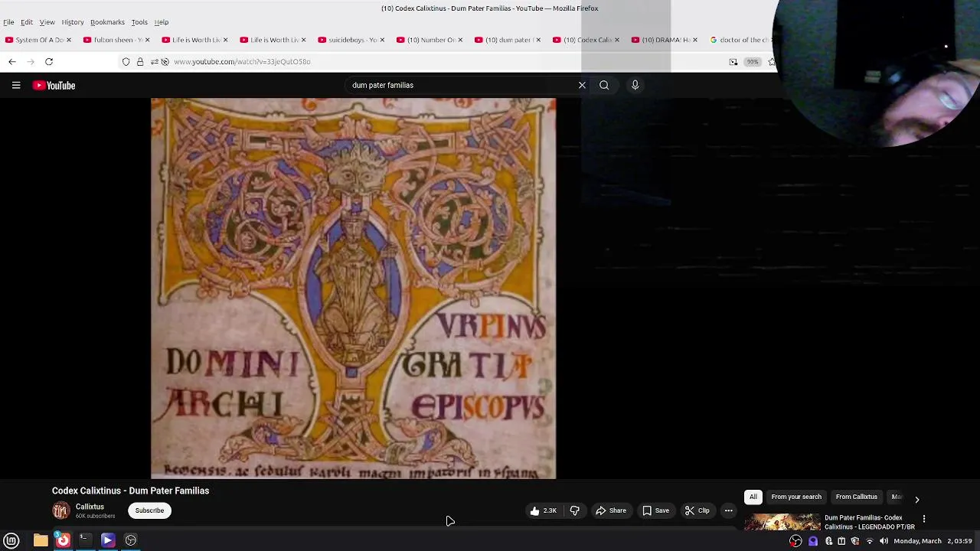
Task: Go back with Firefox back arrow
Action: point(11,61)
